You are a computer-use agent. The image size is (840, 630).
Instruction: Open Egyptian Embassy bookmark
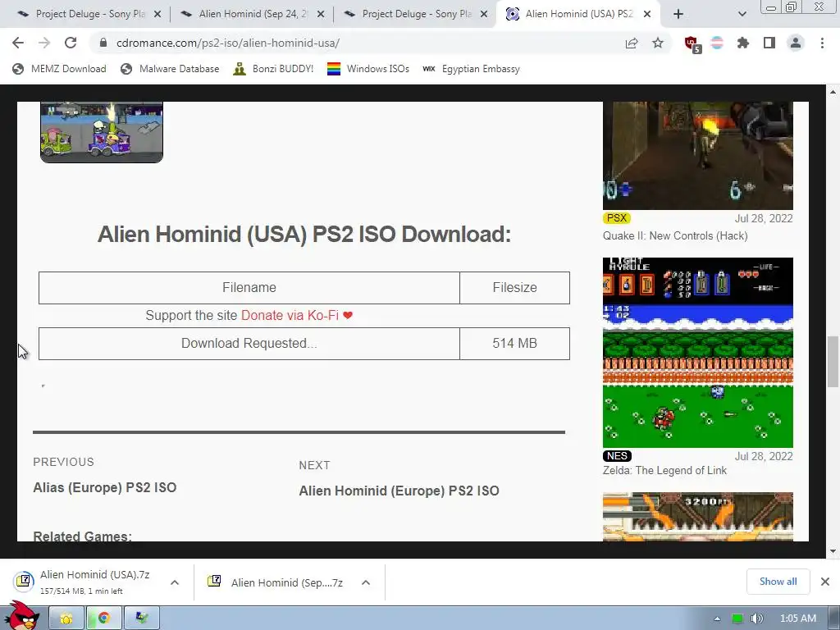(x=471, y=69)
